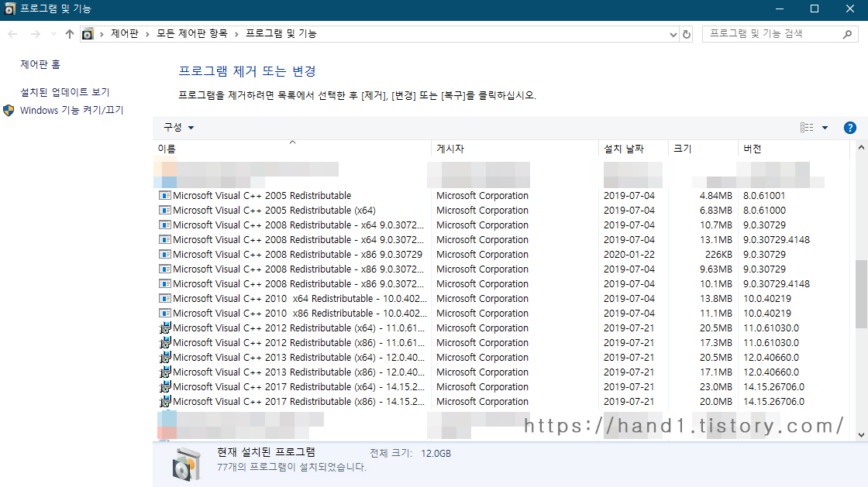The width and height of the screenshot is (868, 487).
Task: Select icon of 2008 x64 entry sized 10.7MB
Action: click(x=165, y=225)
